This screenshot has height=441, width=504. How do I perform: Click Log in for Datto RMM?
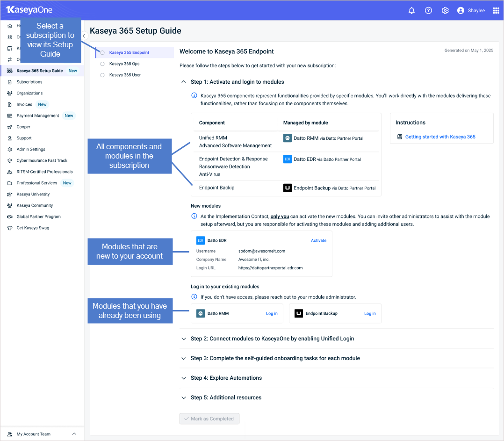tap(272, 313)
